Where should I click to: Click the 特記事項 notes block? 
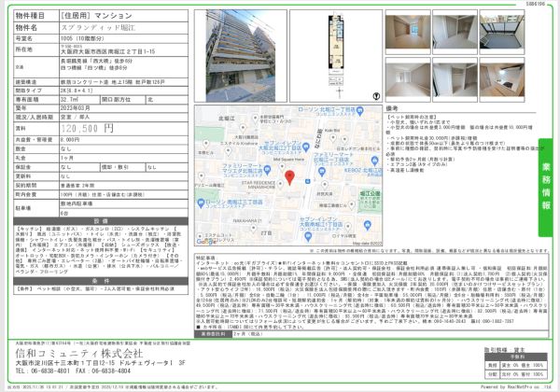pyautogui.click(x=371, y=292)
